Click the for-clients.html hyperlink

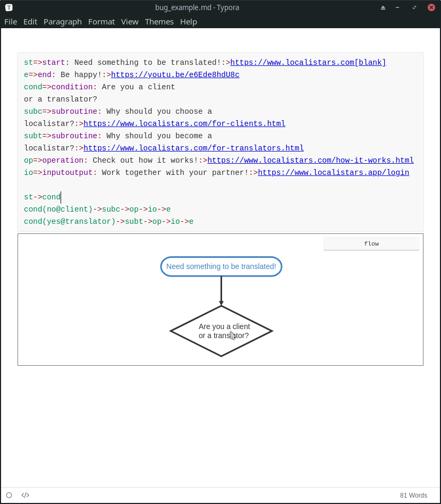[x=184, y=123]
